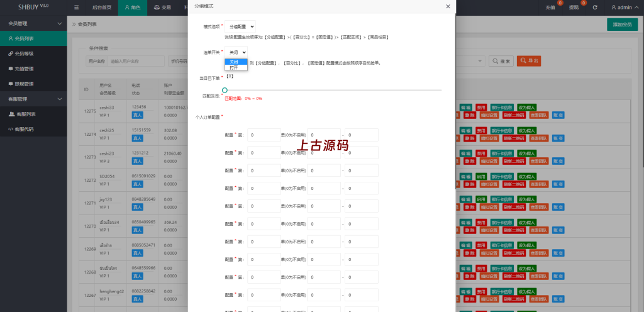Click 账变 for user ceshi33
This screenshot has height=312, width=644.
coord(558,115)
